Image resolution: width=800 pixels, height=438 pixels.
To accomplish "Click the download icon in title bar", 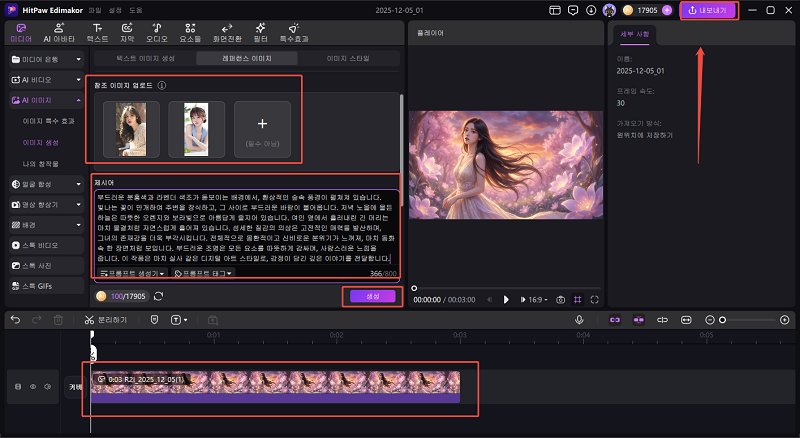I will tap(591, 10).
